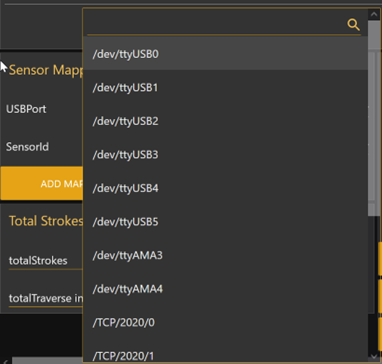Select /dev/ttyUSB4 port entry

(x=225, y=188)
